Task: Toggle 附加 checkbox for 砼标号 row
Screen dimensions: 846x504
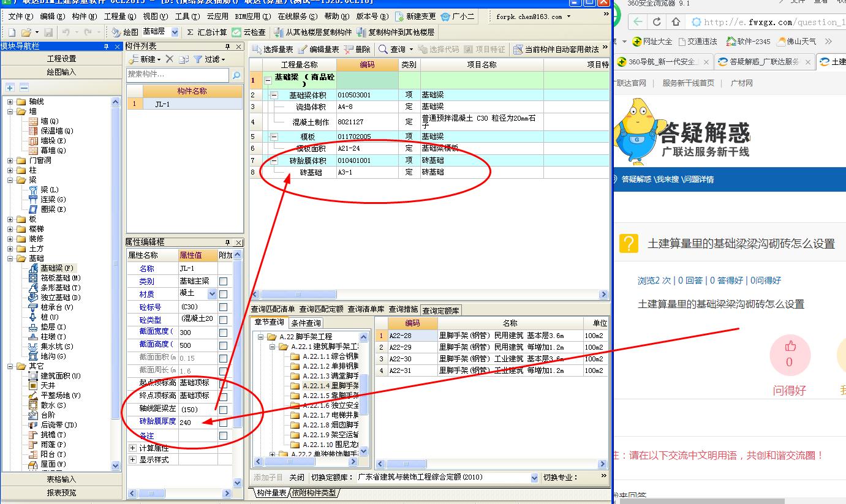Action: [224, 307]
